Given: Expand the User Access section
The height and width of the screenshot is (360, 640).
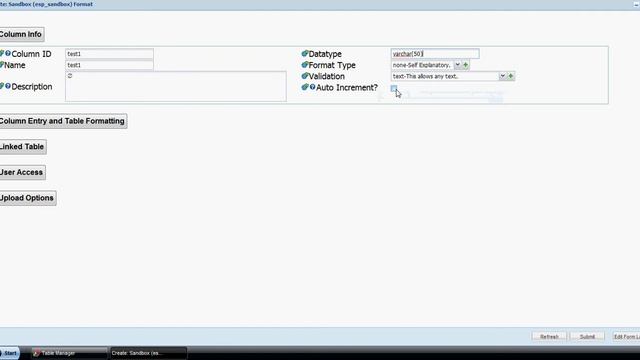Looking at the screenshot, I should click(x=22, y=172).
